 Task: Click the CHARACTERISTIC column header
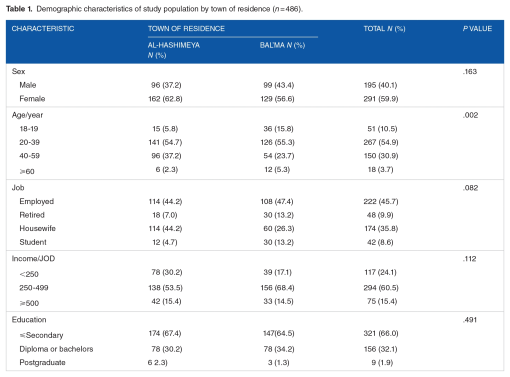pyautogui.click(x=43, y=29)
